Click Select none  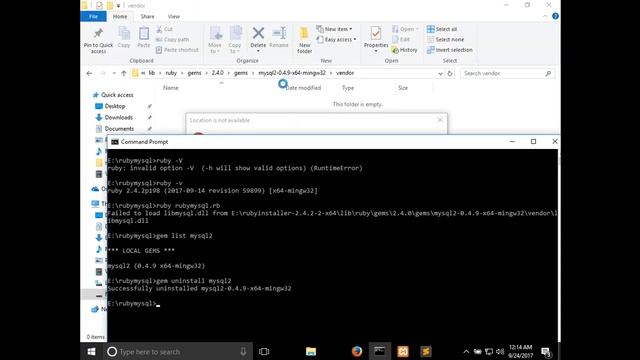(445, 40)
